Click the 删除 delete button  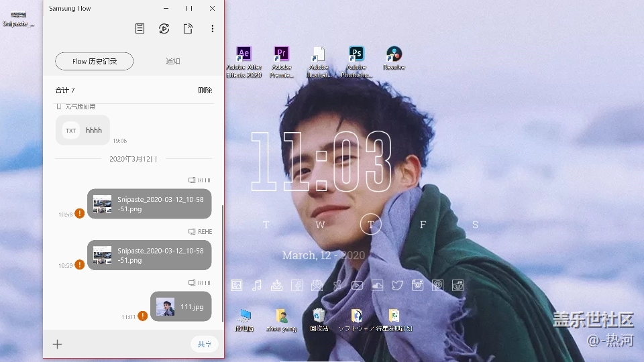[x=205, y=90]
